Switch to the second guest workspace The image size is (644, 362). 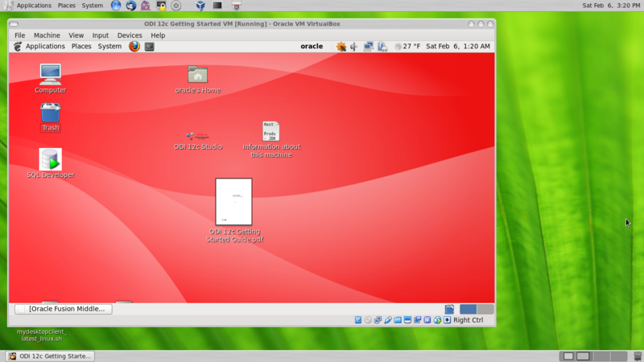click(485, 309)
